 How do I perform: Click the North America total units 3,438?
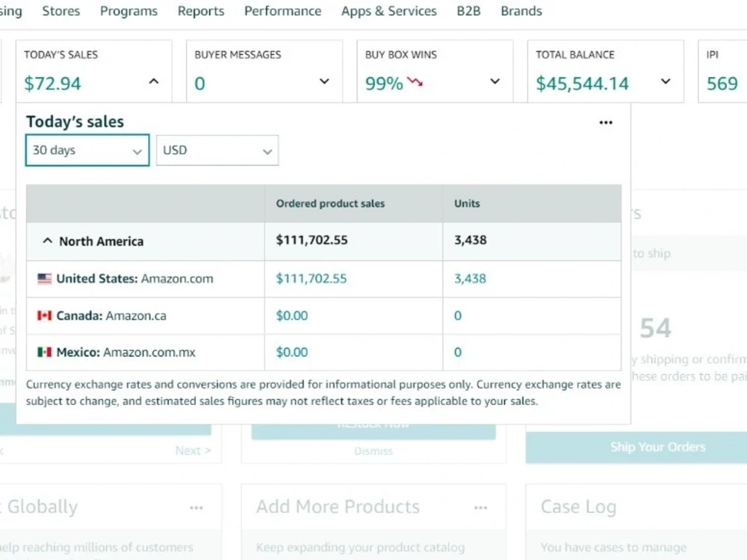coord(470,240)
